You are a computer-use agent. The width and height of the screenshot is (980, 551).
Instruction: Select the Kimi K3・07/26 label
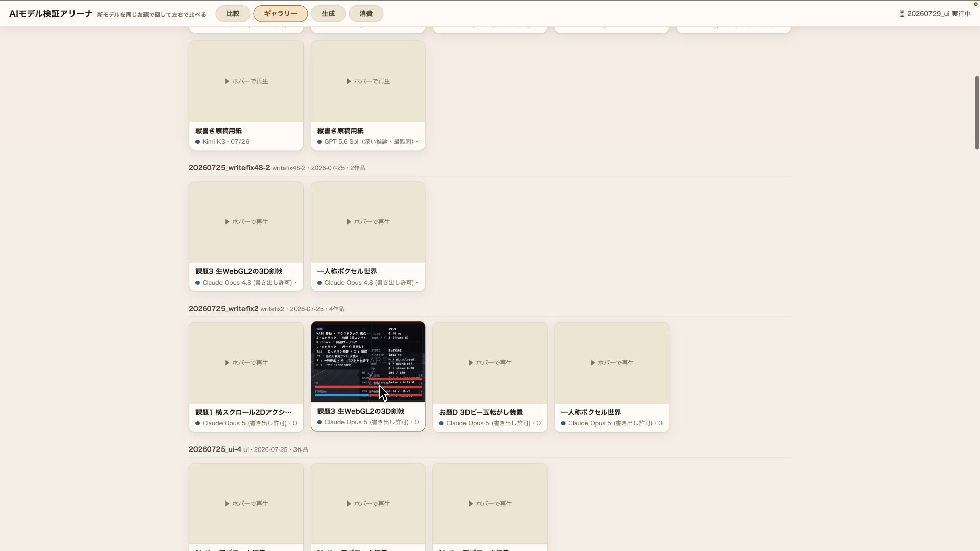pos(226,142)
